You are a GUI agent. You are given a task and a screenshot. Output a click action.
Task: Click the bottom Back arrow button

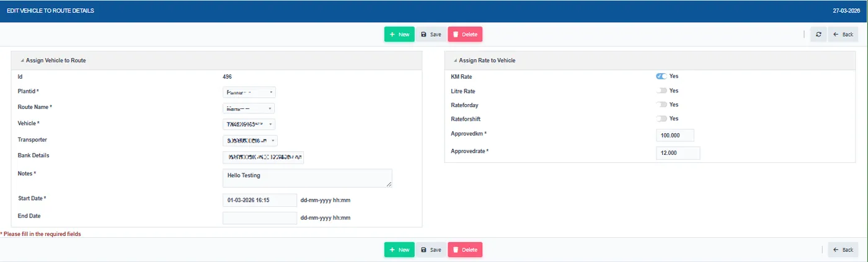(x=843, y=250)
